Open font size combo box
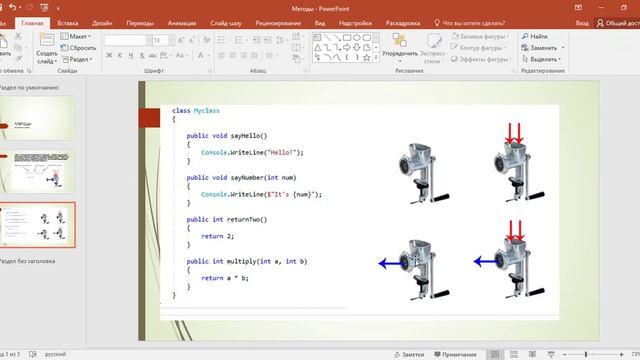The width and height of the screenshot is (640, 360). (164, 40)
